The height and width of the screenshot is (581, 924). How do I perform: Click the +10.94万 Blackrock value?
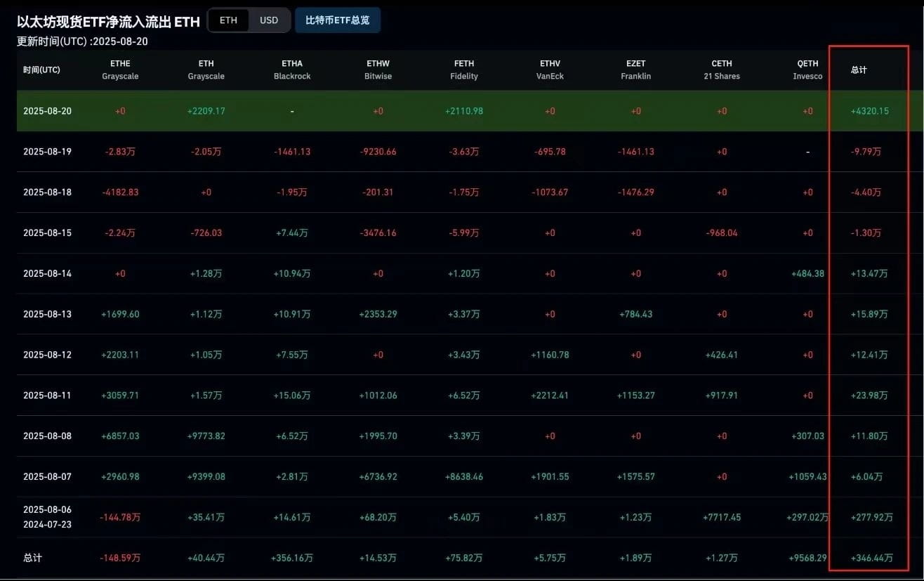coord(292,273)
